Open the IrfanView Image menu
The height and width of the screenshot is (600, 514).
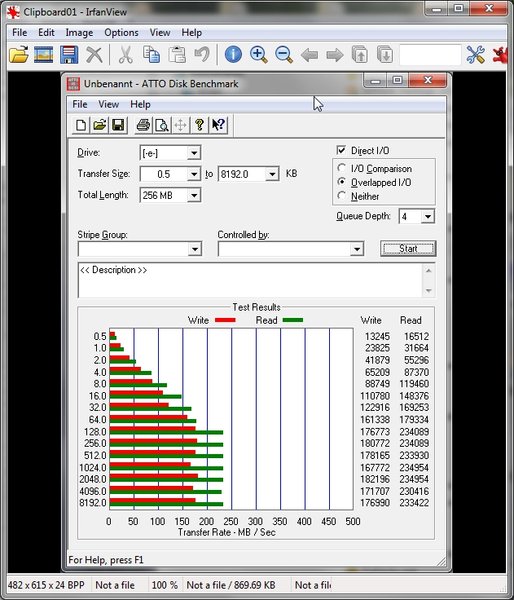pos(79,33)
